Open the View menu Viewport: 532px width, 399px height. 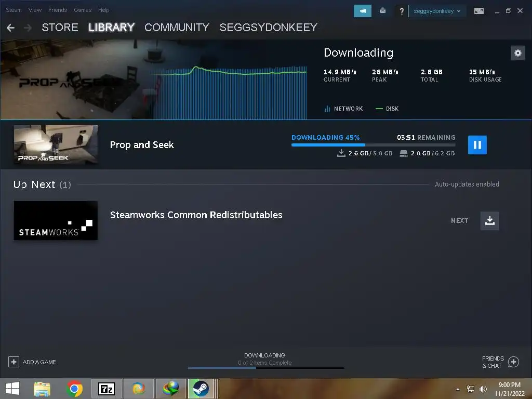(x=35, y=10)
